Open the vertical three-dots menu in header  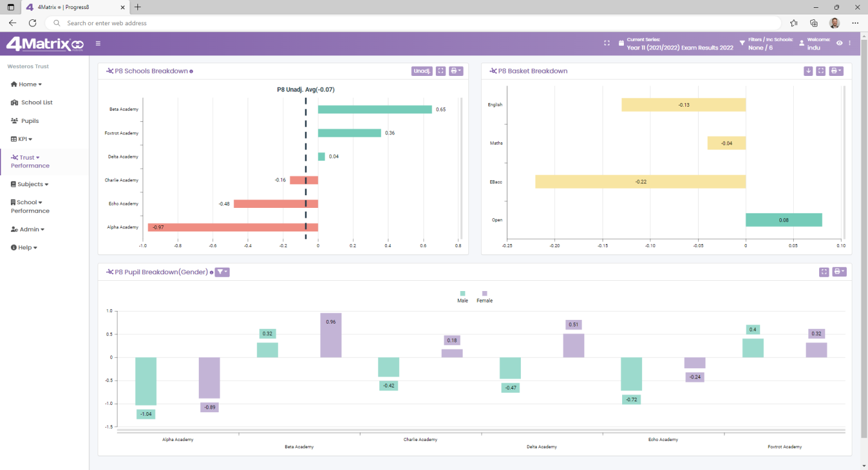click(850, 43)
